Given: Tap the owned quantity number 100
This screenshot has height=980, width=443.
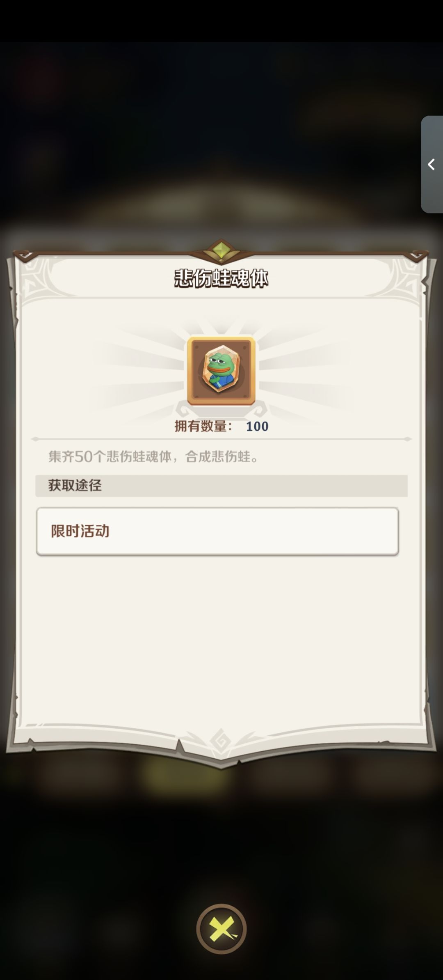Looking at the screenshot, I should pos(257,426).
